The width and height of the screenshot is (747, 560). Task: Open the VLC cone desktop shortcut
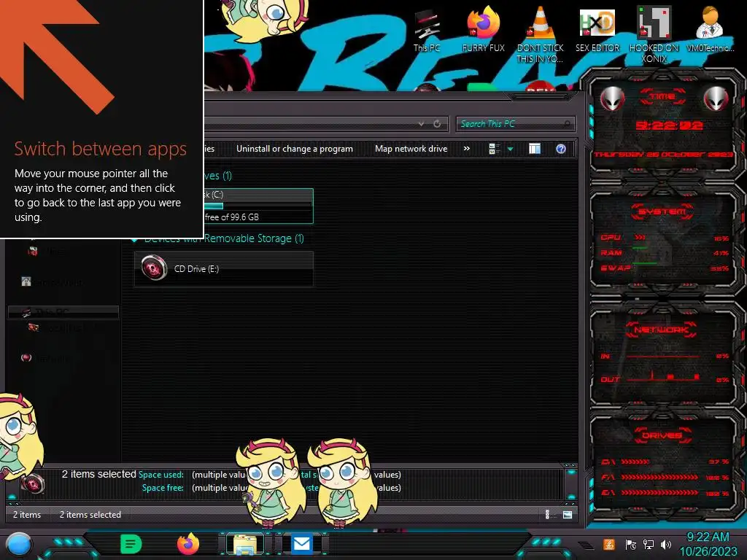(x=540, y=34)
